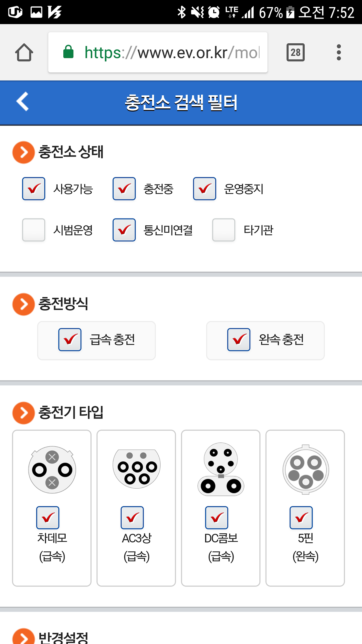Tap the AC3상 connector image
Screen dimensions: 362x644
click(x=137, y=468)
